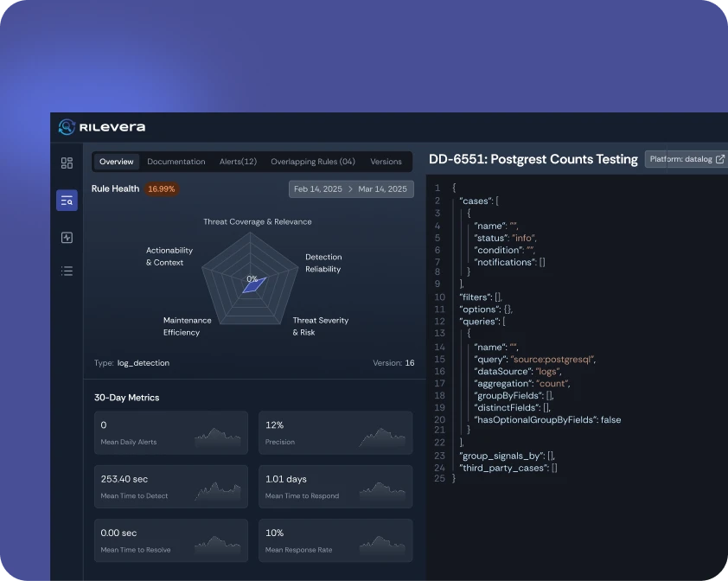Open the activity pulse icon in sidebar

67,238
